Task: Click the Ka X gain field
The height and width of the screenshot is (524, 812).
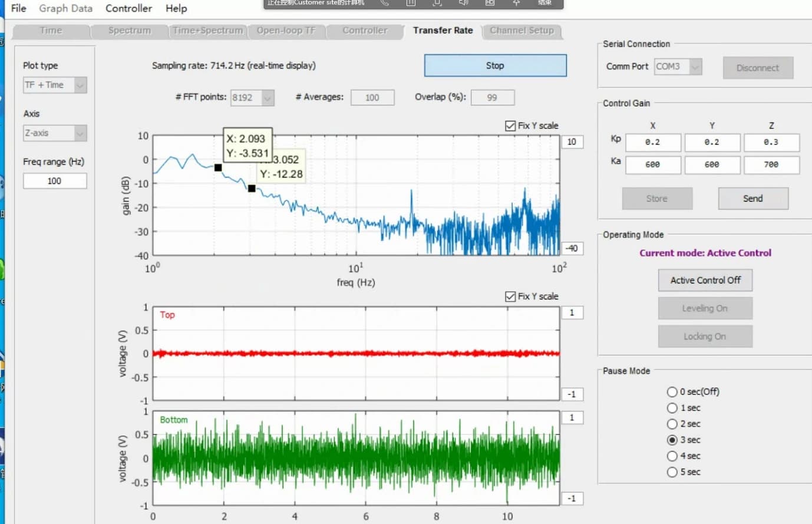Action: [x=653, y=164]
